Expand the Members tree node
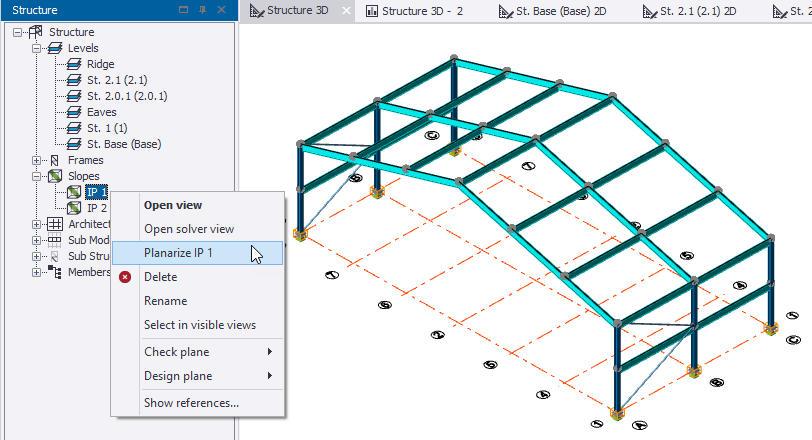This screenshot has height=440, width=812. tap(37, 272)
